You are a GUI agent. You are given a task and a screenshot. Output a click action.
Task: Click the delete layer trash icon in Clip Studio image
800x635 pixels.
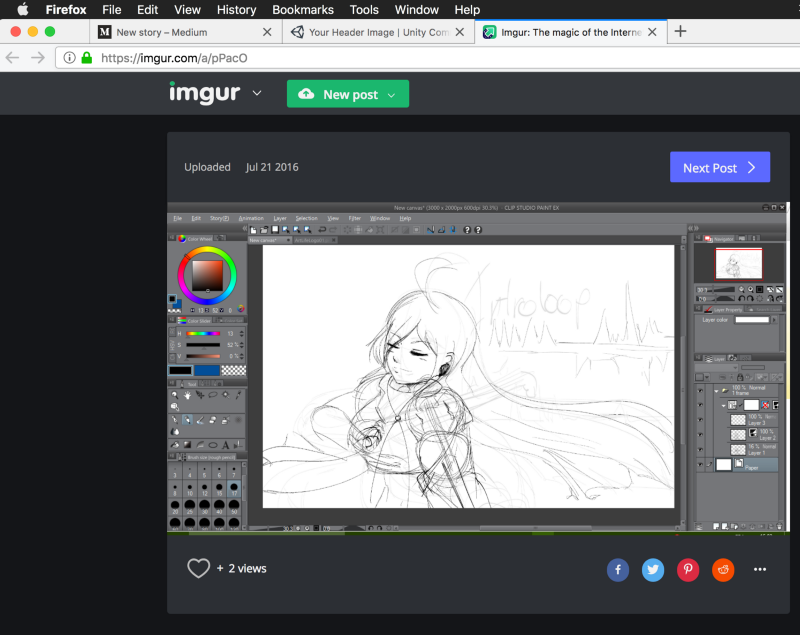779,526
